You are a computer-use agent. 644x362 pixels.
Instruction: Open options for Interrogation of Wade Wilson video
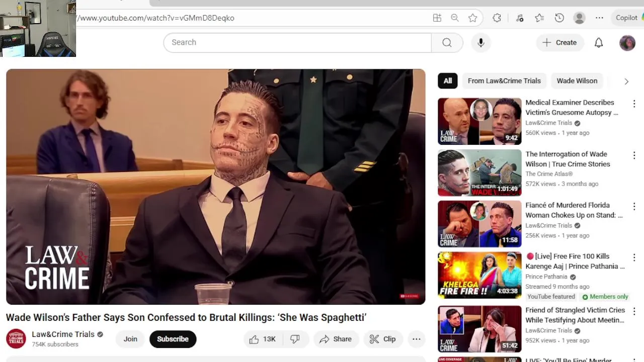pos(634,155)
